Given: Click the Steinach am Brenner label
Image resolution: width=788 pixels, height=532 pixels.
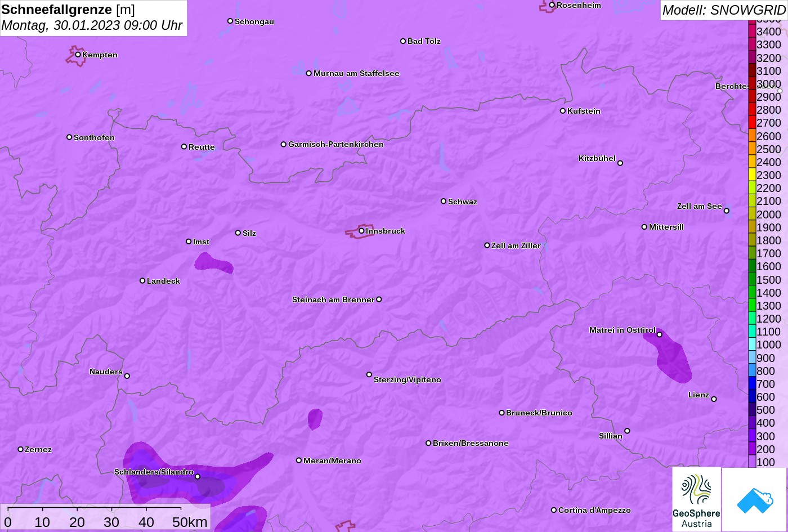Looking at the screenshot, I should 333,299.
